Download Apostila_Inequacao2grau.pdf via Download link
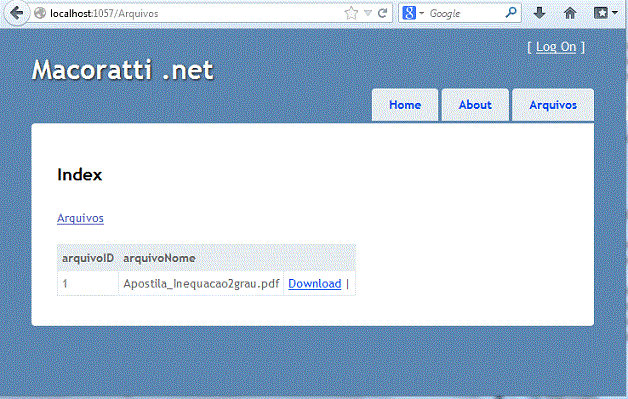628x399 pixels. pos(315,284)
